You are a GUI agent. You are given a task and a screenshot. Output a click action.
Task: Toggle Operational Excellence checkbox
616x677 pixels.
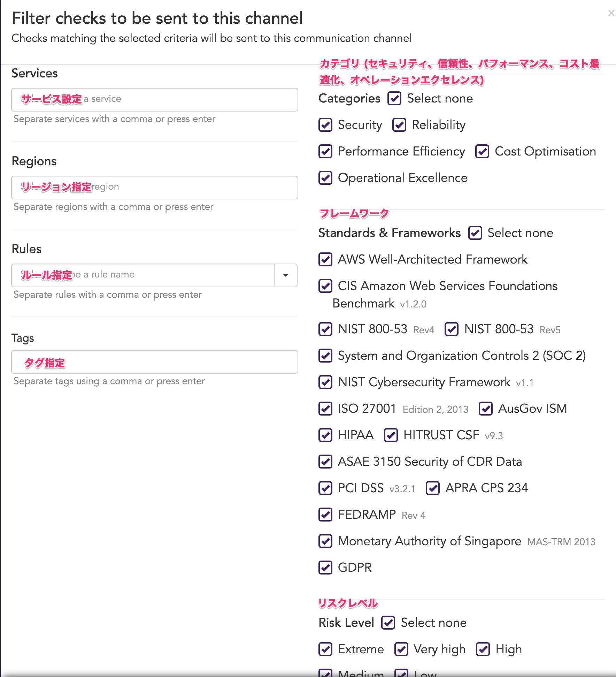point(325,178)
